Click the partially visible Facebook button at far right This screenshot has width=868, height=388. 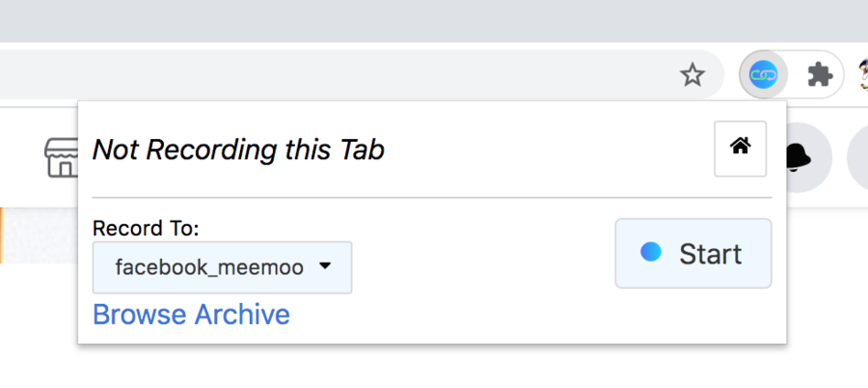click(857, 157)
